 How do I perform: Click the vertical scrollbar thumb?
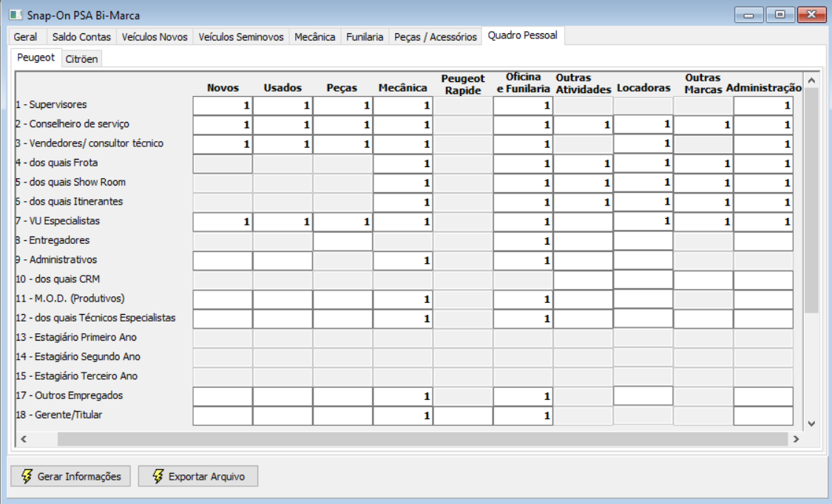click(x=811, y=200)
